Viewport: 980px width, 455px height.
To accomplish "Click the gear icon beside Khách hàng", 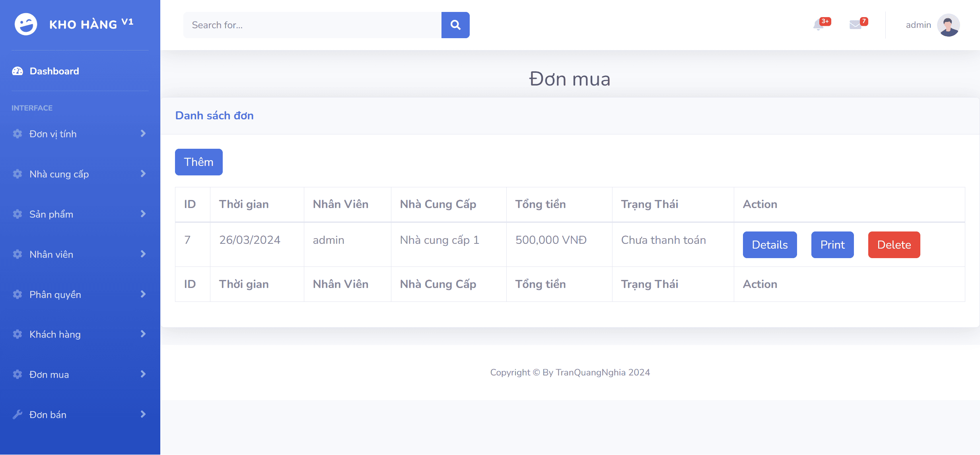I will coord(17,334).
